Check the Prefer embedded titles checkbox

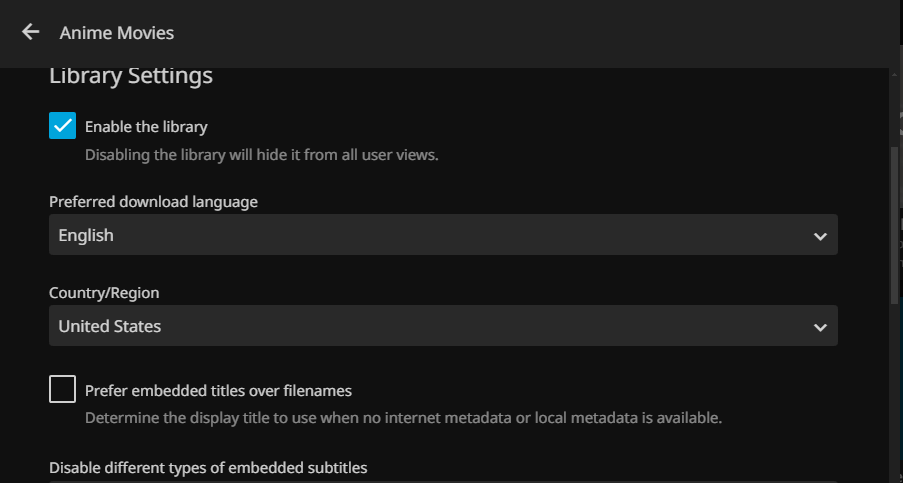pos(62,389)
